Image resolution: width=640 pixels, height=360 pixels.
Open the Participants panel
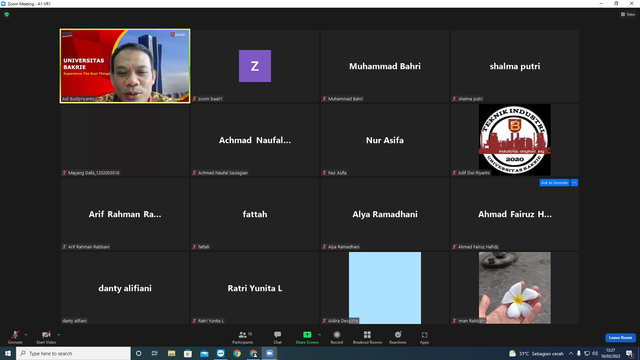coord(243,337)
